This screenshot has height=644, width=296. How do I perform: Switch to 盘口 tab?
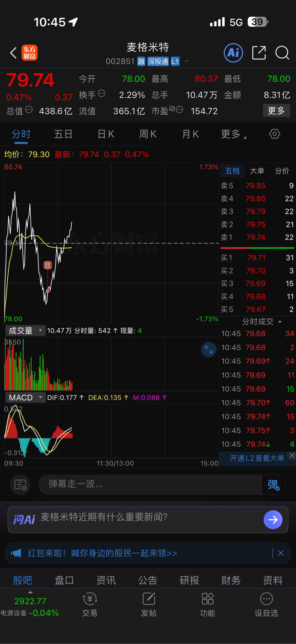pos(64,580)
